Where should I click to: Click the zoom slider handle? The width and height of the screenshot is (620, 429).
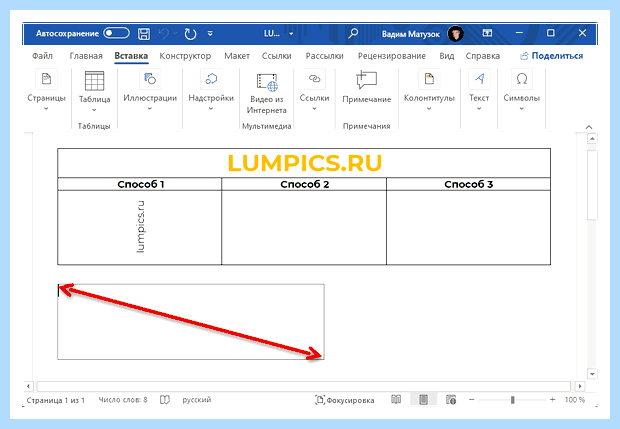(x=512, y=400)
